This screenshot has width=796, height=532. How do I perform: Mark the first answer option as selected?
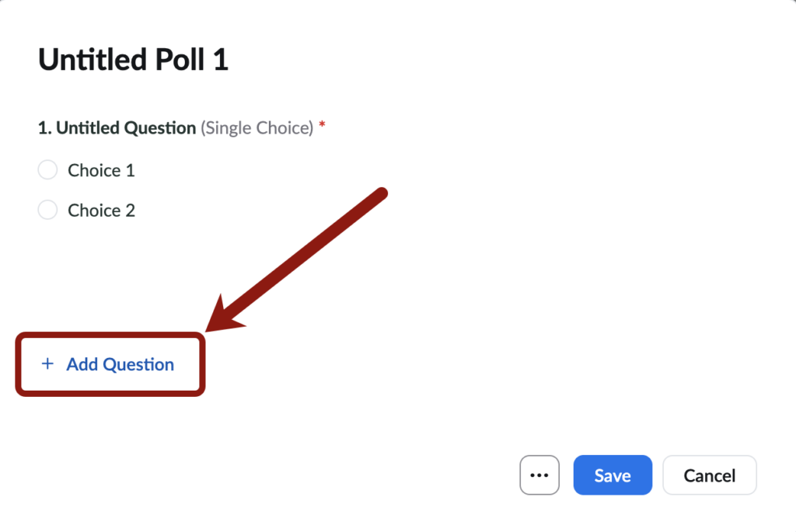point(47,169)
